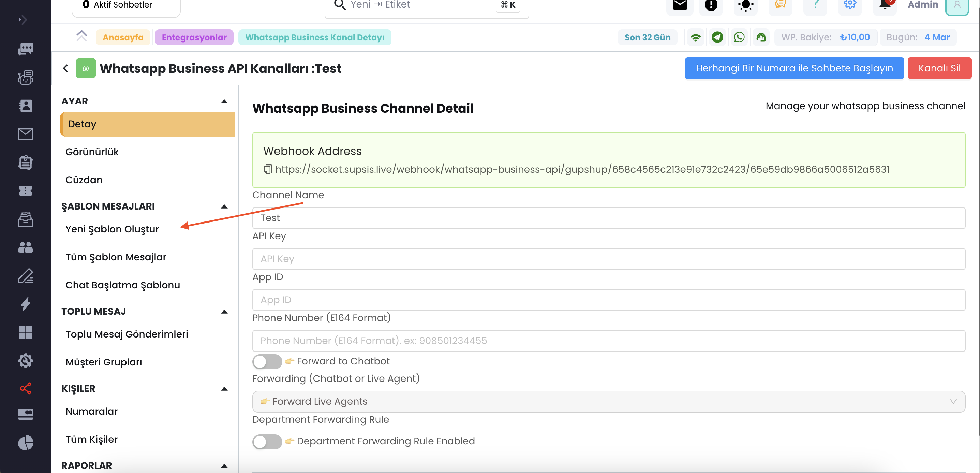Open Tüm Kişiler
Screen dimensions: 980x473
[x=91, y=440]
